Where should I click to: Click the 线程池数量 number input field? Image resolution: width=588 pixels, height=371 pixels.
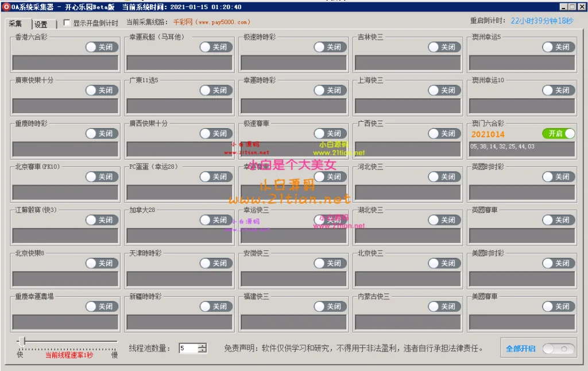click(188, 348)
